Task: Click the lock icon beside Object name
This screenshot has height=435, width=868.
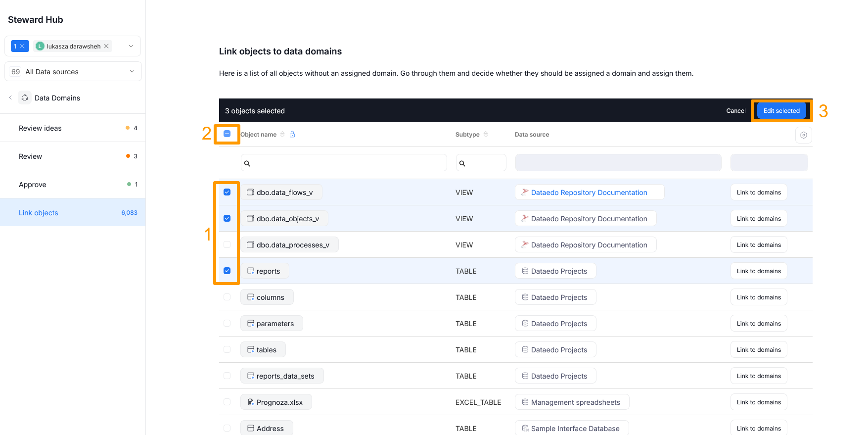Action: [x=292, y=135]
